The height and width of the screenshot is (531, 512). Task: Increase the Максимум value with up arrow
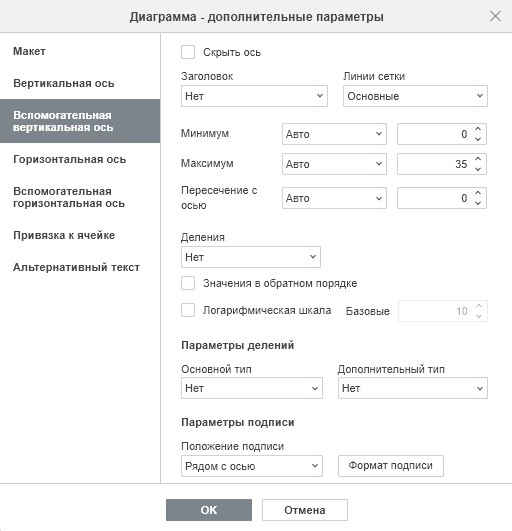click(x=478, y=159)
